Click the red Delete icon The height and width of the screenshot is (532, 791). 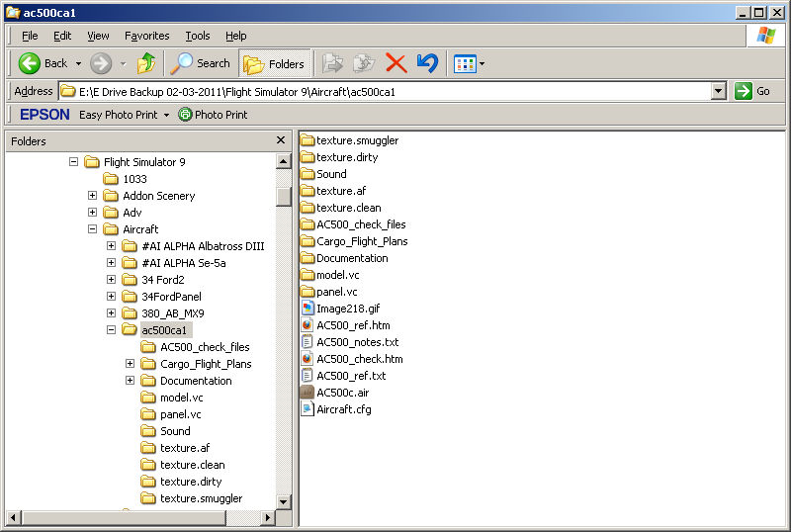[x=396, y=63]
